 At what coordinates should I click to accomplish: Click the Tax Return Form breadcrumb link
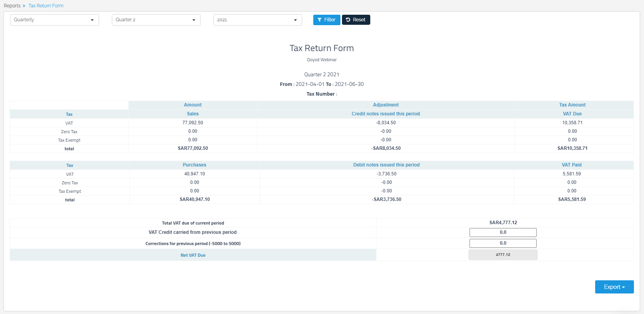46,6
